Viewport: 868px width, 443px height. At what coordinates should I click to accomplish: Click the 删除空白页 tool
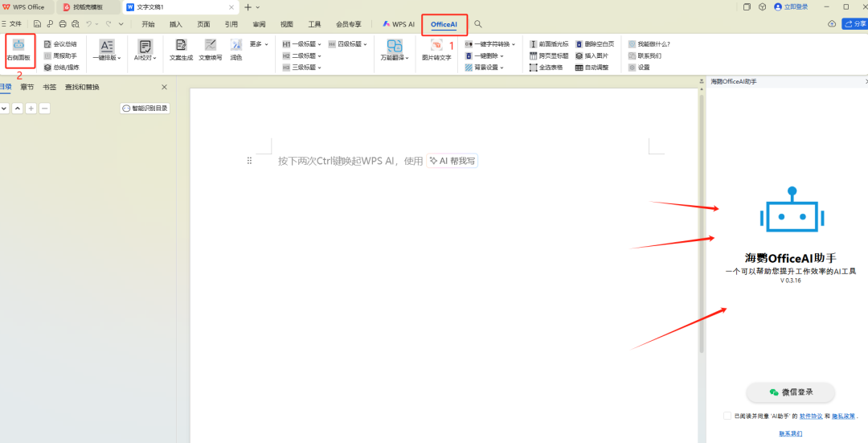595,43
